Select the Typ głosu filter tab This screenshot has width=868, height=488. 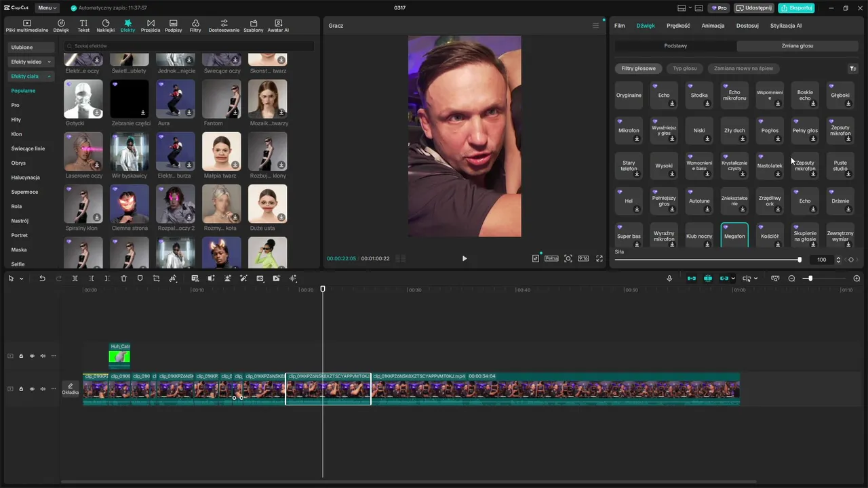685,68
